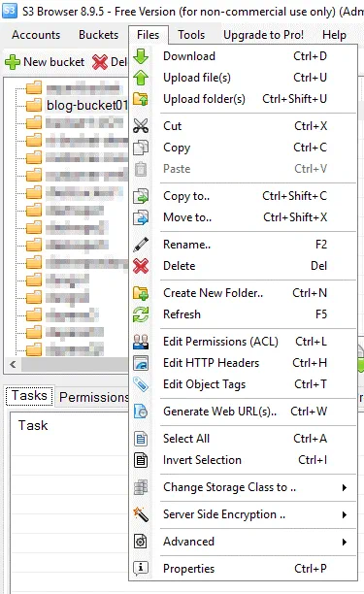This screenshot has width=364, height=594.
Task: Click the New bucket toolbar button
Action: click(x=45, y=62)
